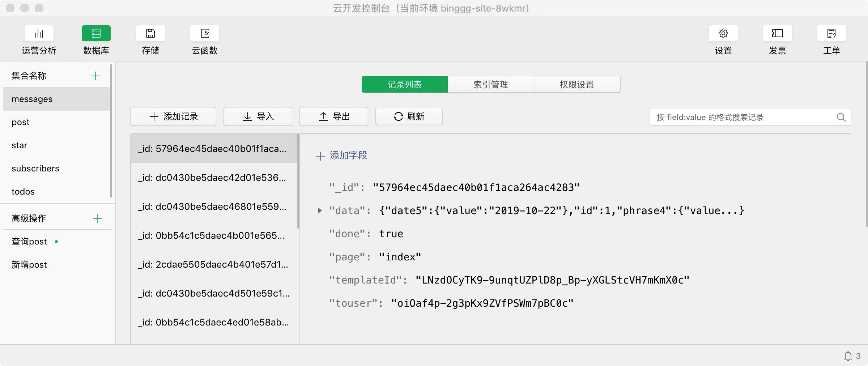This screenshot has width=868, height=366.
Task: Select record _id: 2cdae5505daec4b401e57d1...
Action: (x=214, y=264)
